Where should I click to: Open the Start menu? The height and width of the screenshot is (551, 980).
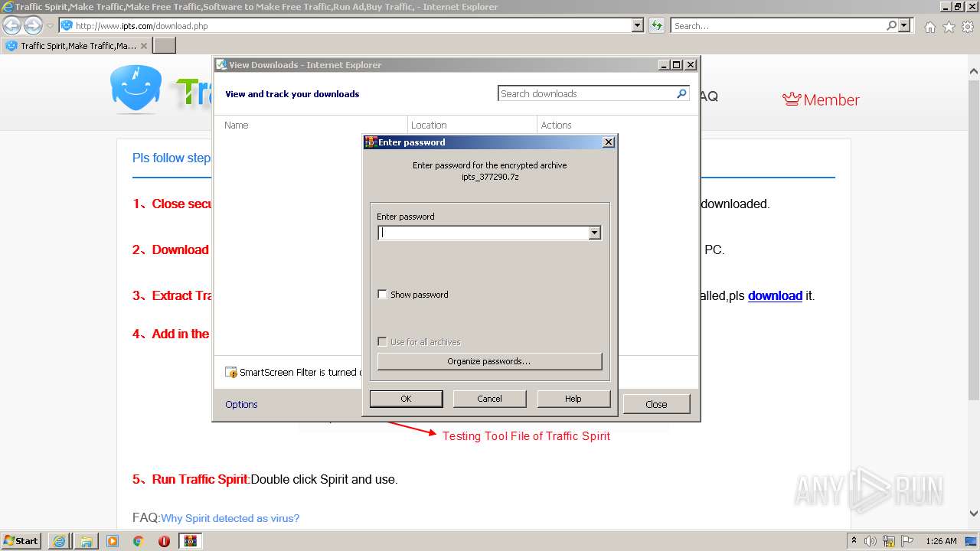click(21, 541)
